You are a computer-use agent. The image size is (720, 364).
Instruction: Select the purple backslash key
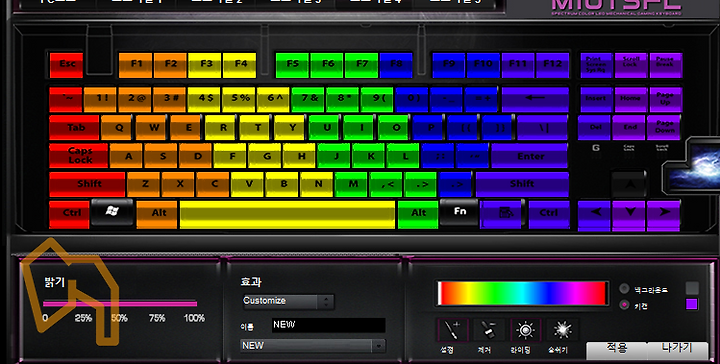543,128
